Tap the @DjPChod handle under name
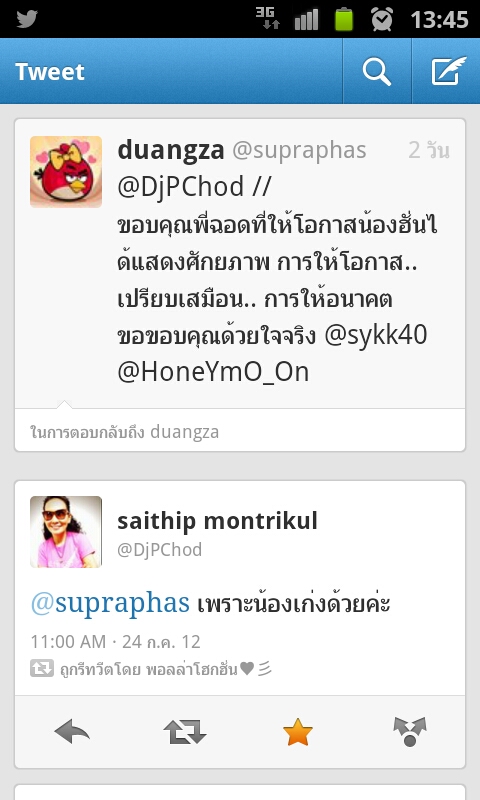Screen dimensions: 480x800 point(160,549)
